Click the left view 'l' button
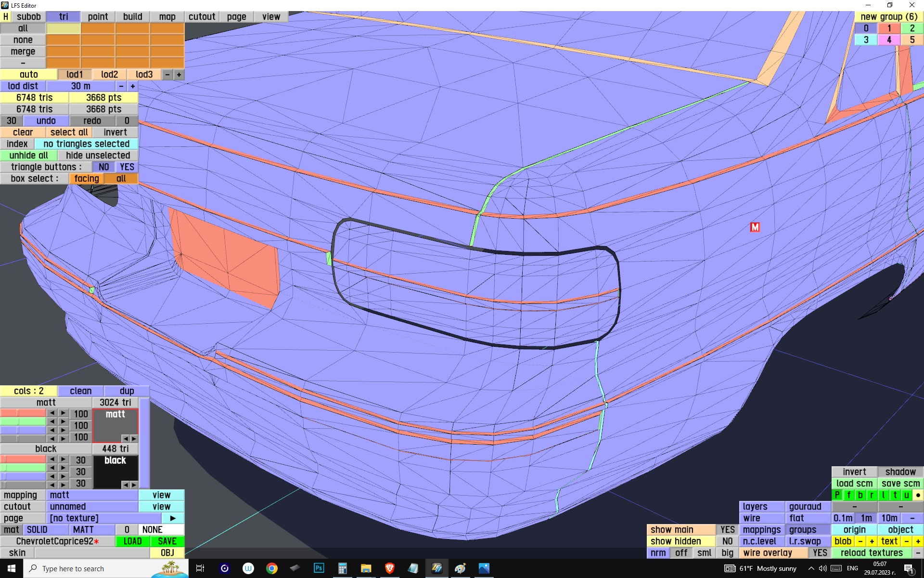Image resolution: width=924 pixels, height=578 pixels. click(883, 495)
